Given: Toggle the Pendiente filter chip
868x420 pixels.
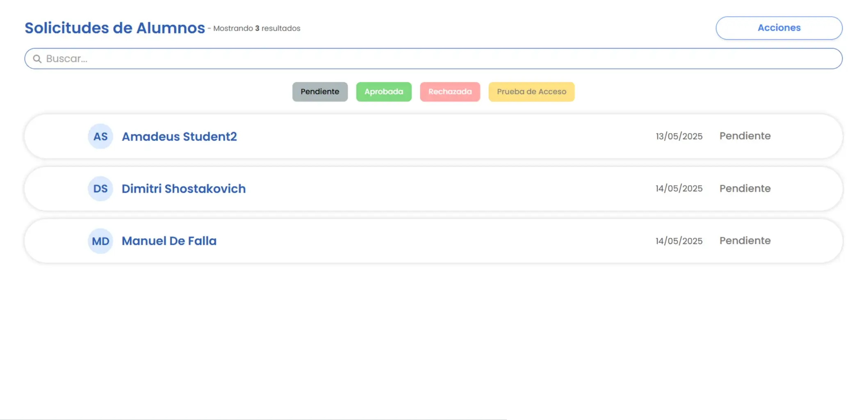Looking at the screenshot, I should (320, 92).
